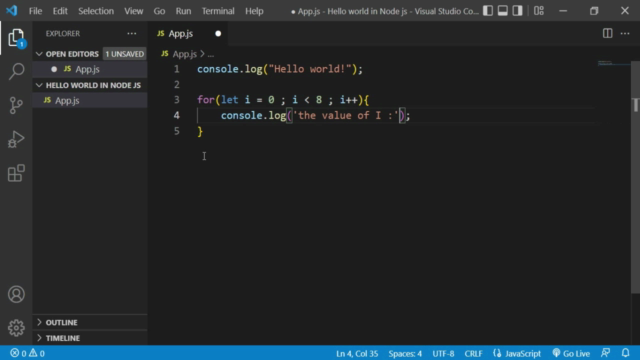The width and height of the screenshot is (640, 360).
Task: Open the Edit menu
Action: [x=60, y=11]
